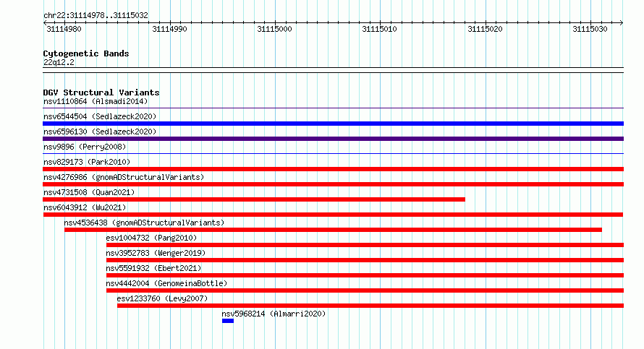Open the nsv9896 (Perry2008) variant label
Screen dimensions: 644x349
[85, 147]
